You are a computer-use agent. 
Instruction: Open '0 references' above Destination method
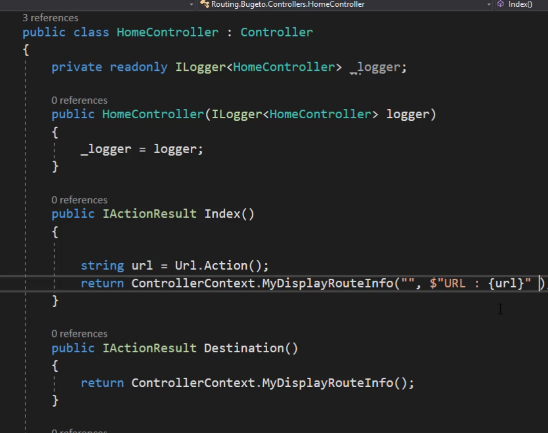point(79,334)
